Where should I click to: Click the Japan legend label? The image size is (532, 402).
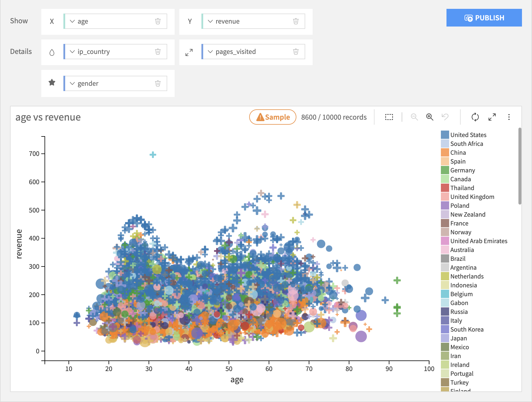pyautogui.click(x=459, y=338)
